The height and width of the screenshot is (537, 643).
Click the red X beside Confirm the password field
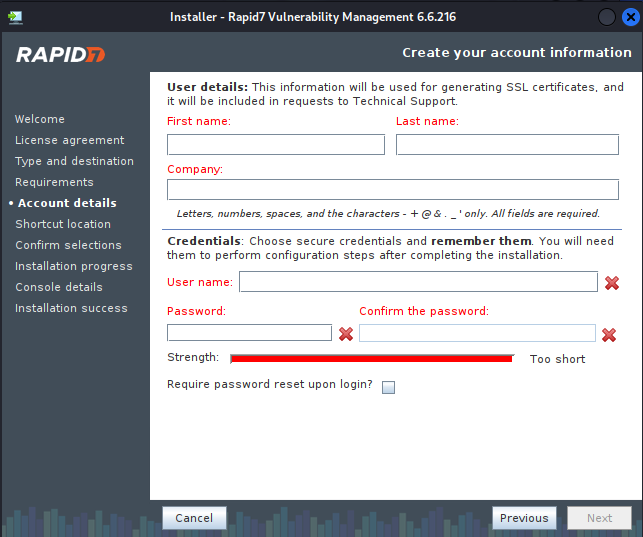609,335
